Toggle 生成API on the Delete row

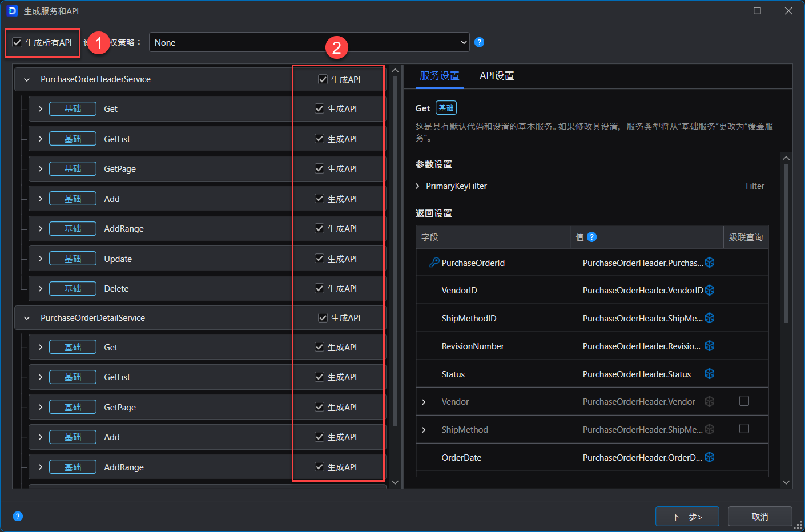point(320,288)
